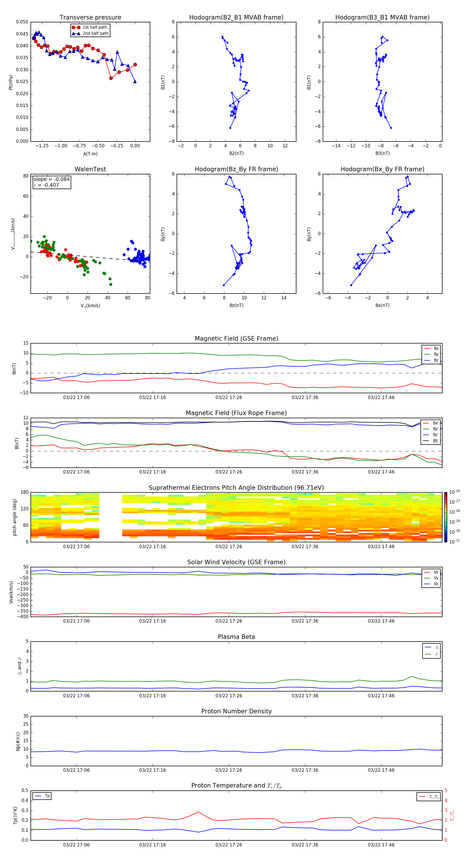The width and height of the screenshot is (473, 868).
Task: Click the 10^-26 colorbar tick label
Action: pyautogui.click(x=455, y=492)
